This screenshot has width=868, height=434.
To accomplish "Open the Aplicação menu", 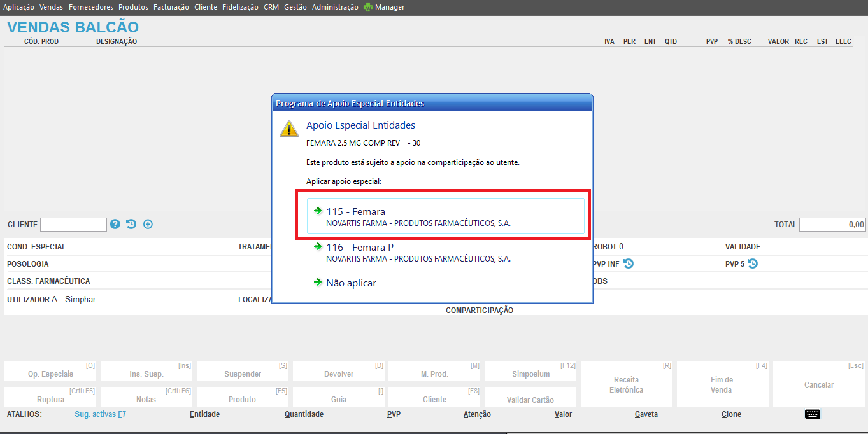I will tap(18, 7).
